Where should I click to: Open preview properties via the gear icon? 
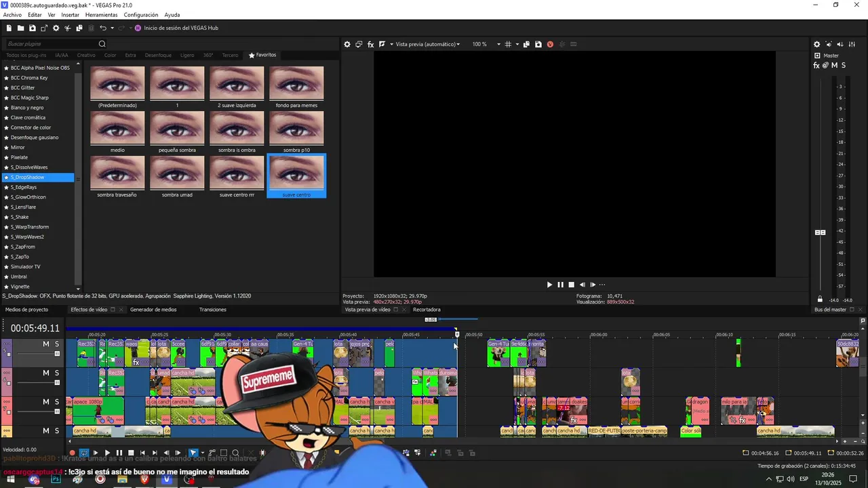(x=347, y=44)
